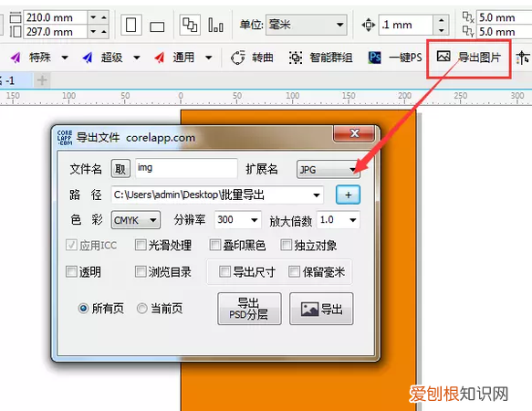Click the nudge distance icon
Screen dimensions: 532x411
(x=368, y=25)
